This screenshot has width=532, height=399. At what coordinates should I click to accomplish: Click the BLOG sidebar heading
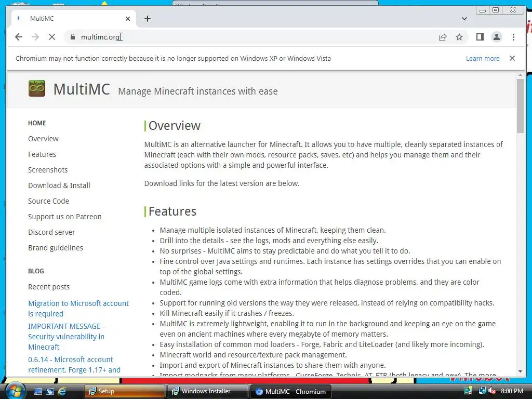(36, 271)
